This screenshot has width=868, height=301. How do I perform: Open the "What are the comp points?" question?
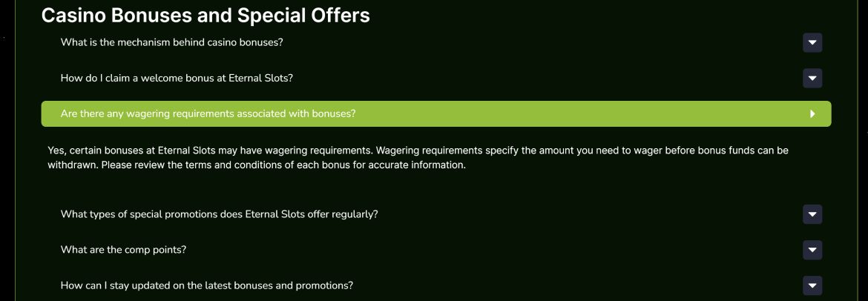[x=123, y=250]
